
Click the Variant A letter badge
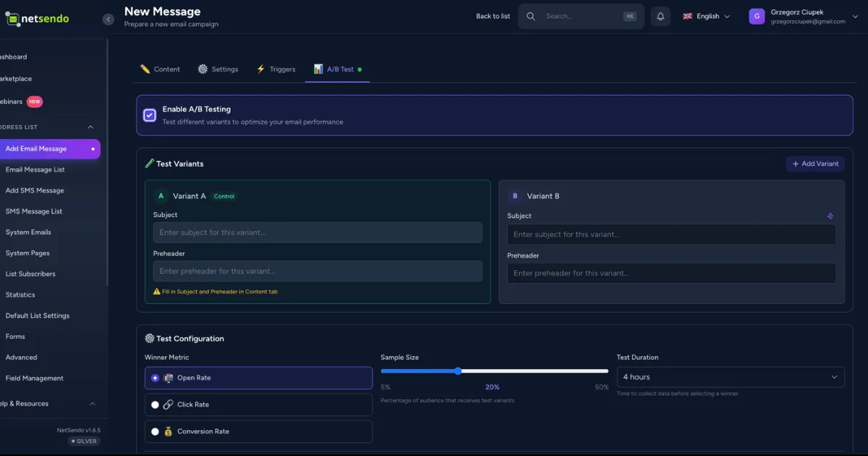click(x=161, y=196)
